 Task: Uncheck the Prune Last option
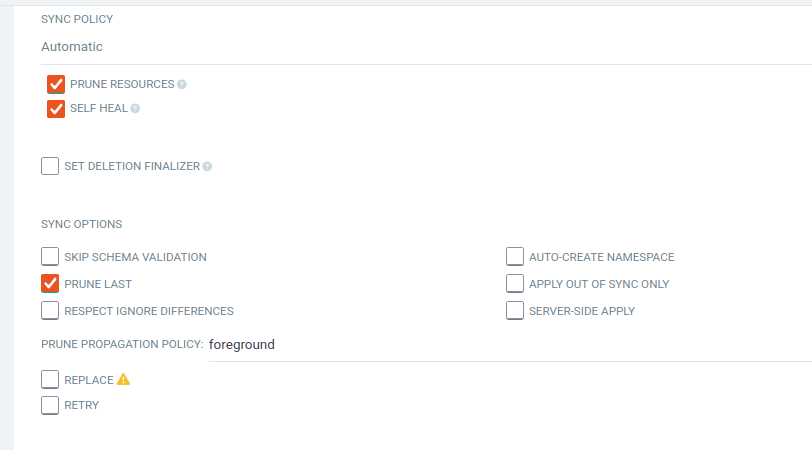[50, 283]
